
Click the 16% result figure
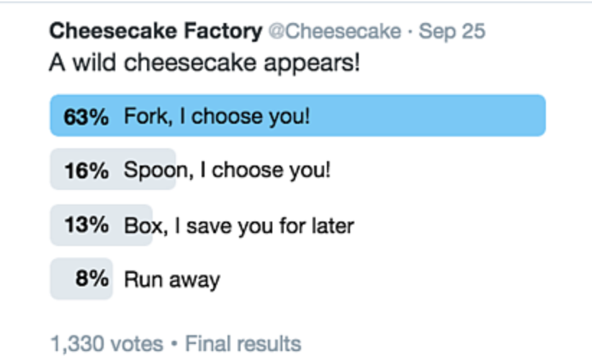[x=86, y=170]
